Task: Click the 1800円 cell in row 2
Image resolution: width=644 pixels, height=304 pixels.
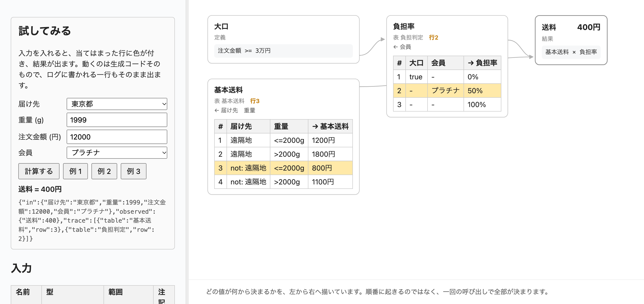Action: (x=330, y=154)
